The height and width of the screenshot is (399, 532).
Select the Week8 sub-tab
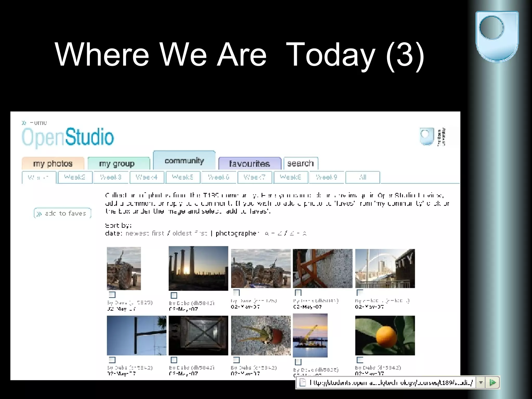[291, 177]
